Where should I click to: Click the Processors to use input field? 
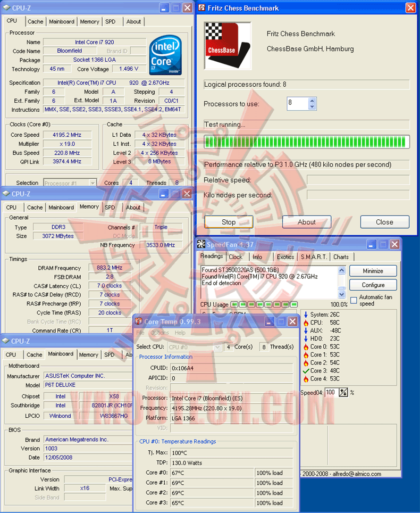297,104
